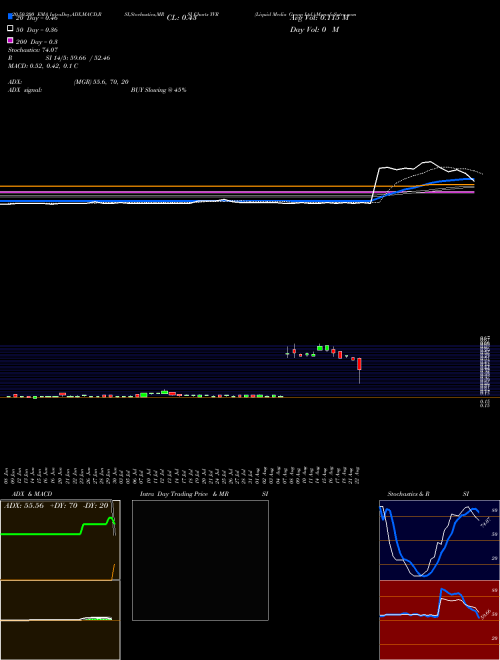The width and height of the screenshot is (500, 660).
Task: Click the 'Stochastics: 74.07' reading
Action: coord(33,50)
